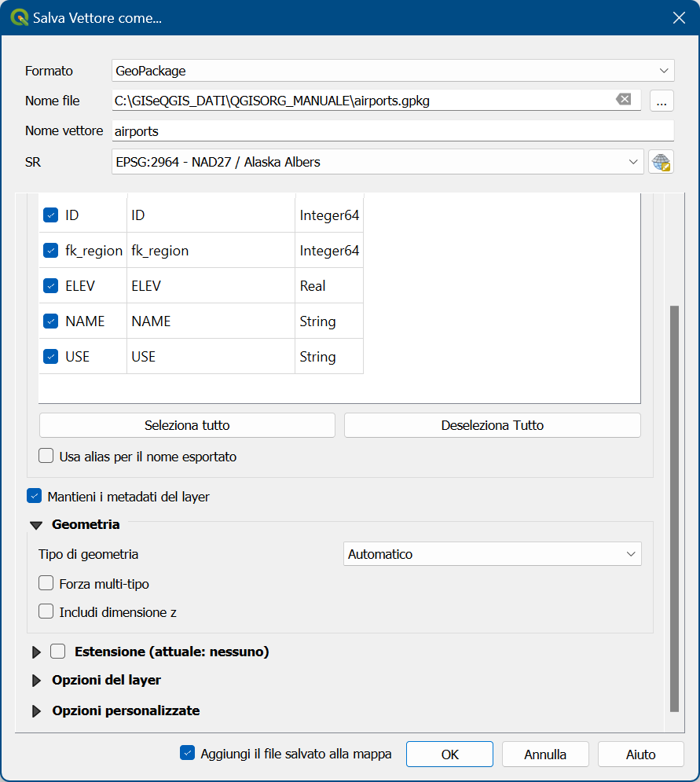
Task: Open the CRS selector globe icon
Action: pos(661,162)
